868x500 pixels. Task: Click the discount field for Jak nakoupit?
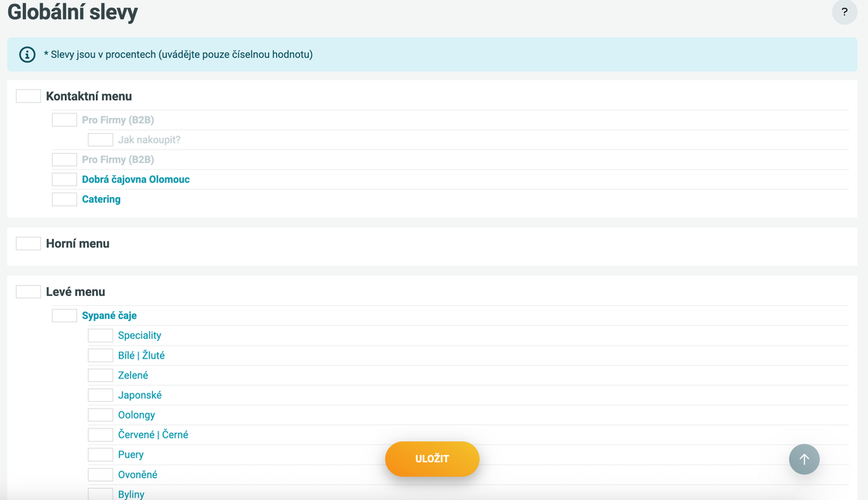point(101,140)
